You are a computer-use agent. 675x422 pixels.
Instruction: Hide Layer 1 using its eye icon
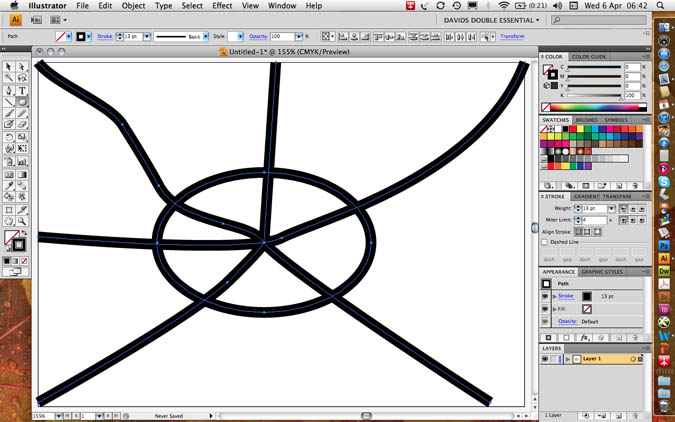pos(546,358)
